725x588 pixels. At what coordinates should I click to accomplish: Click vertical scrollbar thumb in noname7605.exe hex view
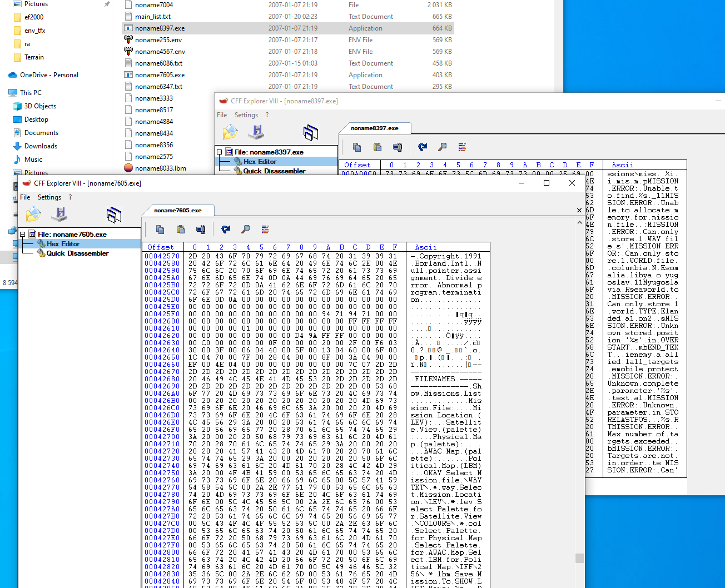[579, 558]
